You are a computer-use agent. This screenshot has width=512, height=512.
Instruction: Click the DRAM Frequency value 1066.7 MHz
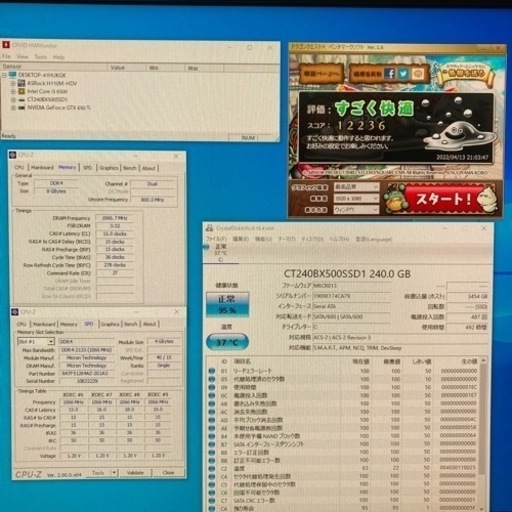114,218
